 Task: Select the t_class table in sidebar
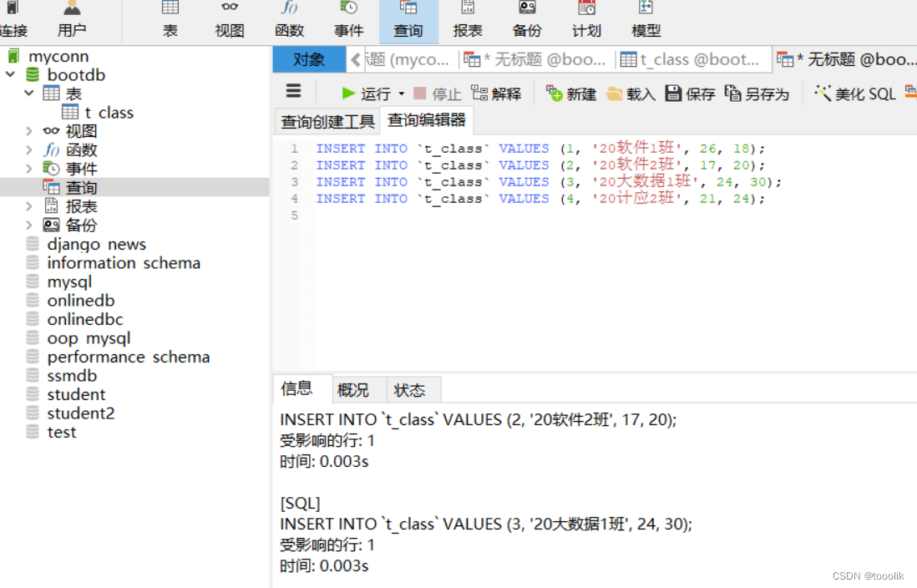point(109,112)
